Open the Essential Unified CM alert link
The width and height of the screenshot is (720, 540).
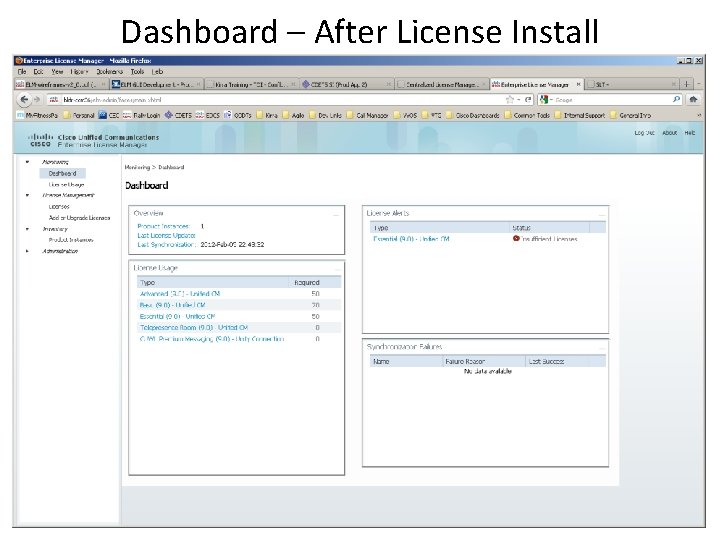tap(411, 239)
